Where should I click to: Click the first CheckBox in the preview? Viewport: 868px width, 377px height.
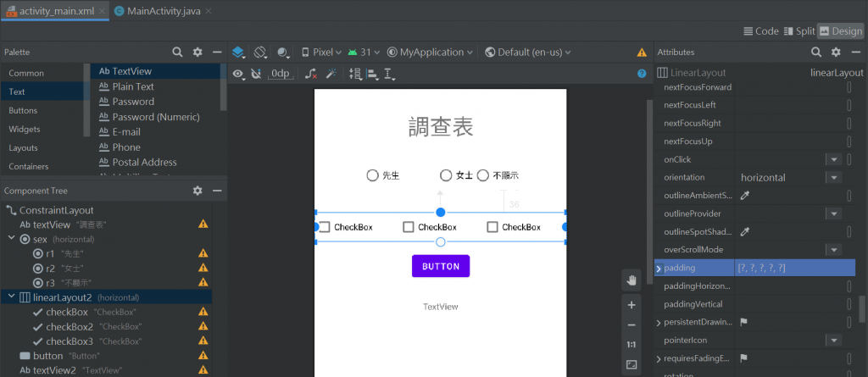[346, 227]
